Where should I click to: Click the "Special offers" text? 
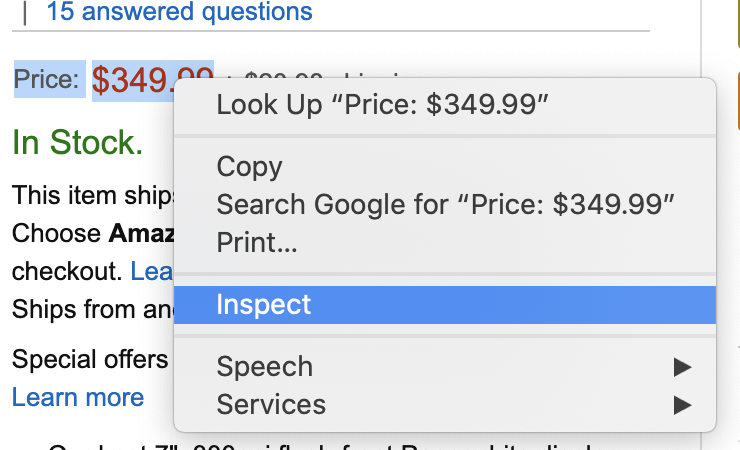click(90, 358)
